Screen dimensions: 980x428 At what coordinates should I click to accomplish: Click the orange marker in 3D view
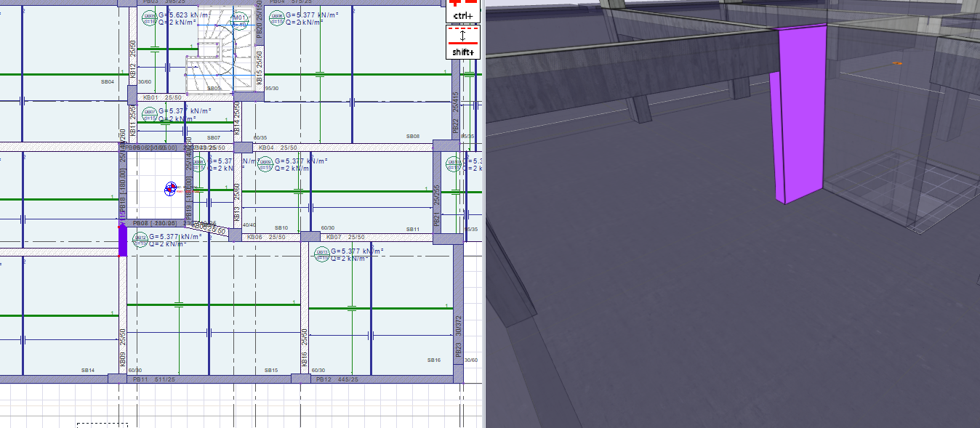898,63
